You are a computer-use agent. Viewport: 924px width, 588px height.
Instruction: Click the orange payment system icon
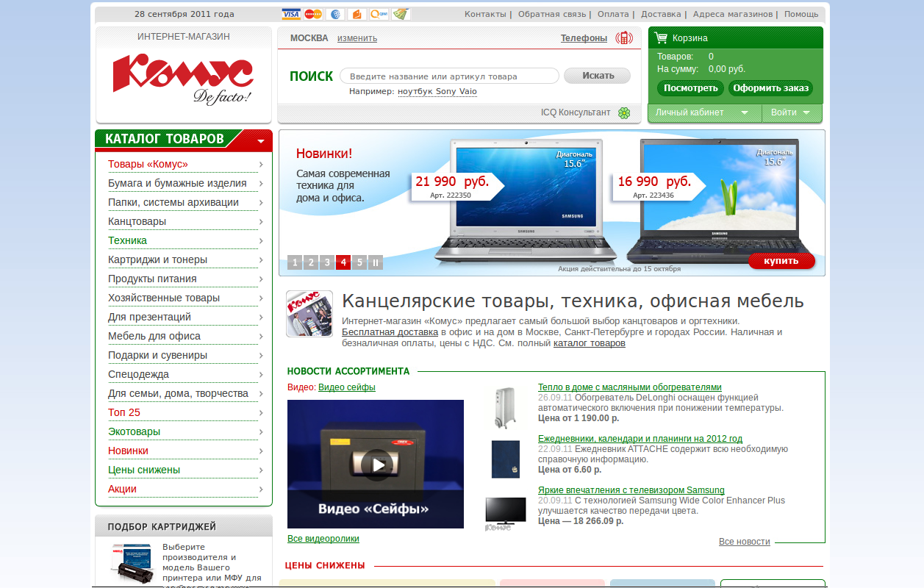357,14
